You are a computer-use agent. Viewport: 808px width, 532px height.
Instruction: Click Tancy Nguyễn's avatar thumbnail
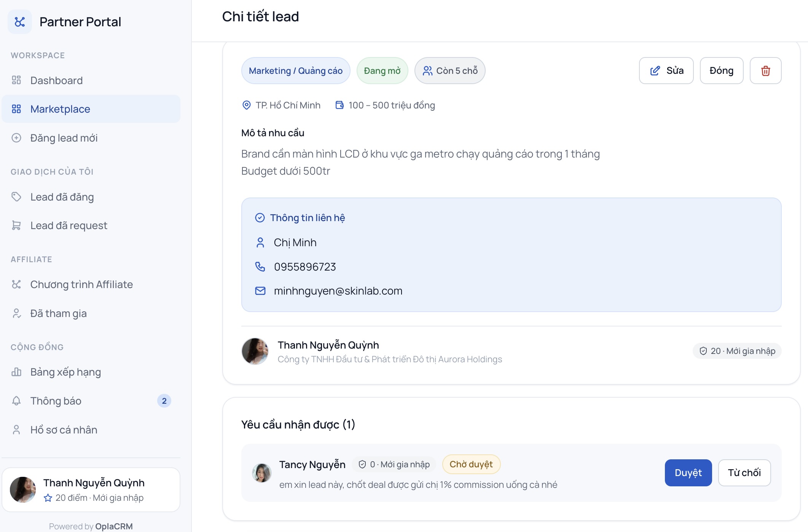click(x=262, y=473)
